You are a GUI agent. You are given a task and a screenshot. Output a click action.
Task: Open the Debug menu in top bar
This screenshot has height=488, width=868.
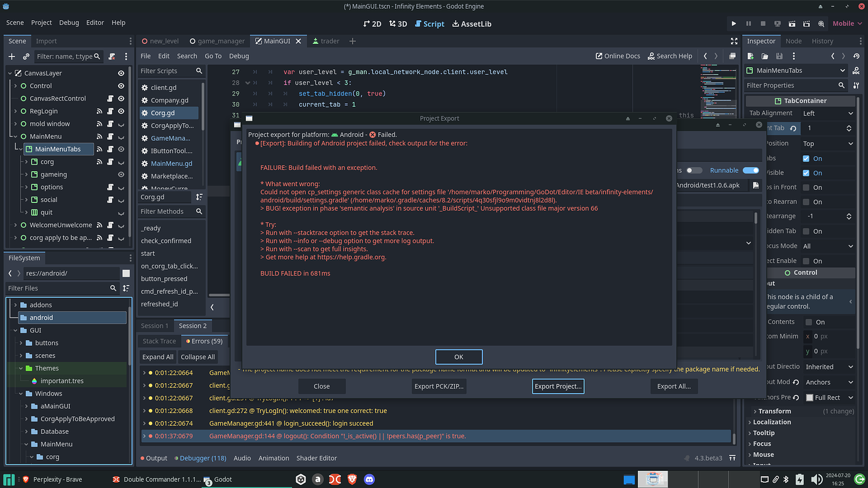69,23
